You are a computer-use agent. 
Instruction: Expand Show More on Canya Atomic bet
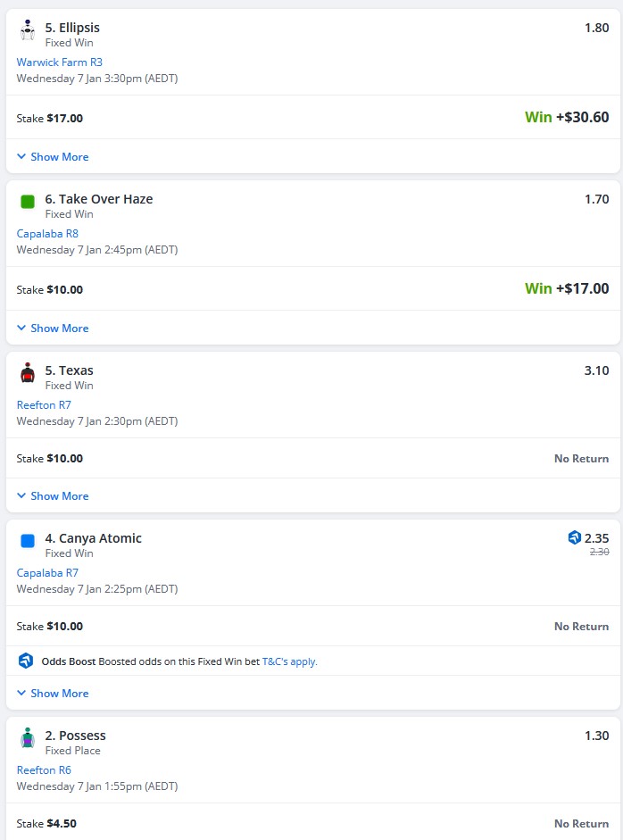[53, 694]
